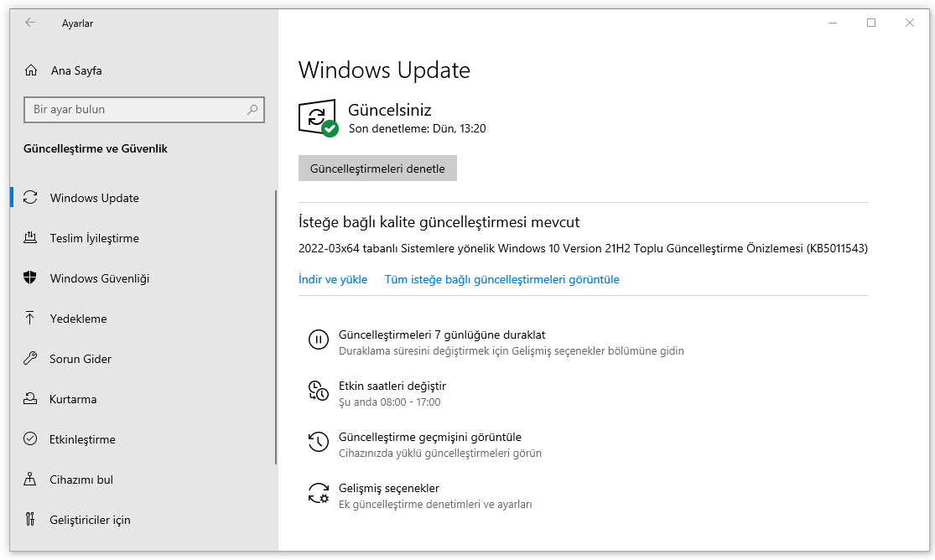The height and width of the screenshot is (560, 935).
Task: Select Cihazımı bul in sidebar
Action: (81, 480)
